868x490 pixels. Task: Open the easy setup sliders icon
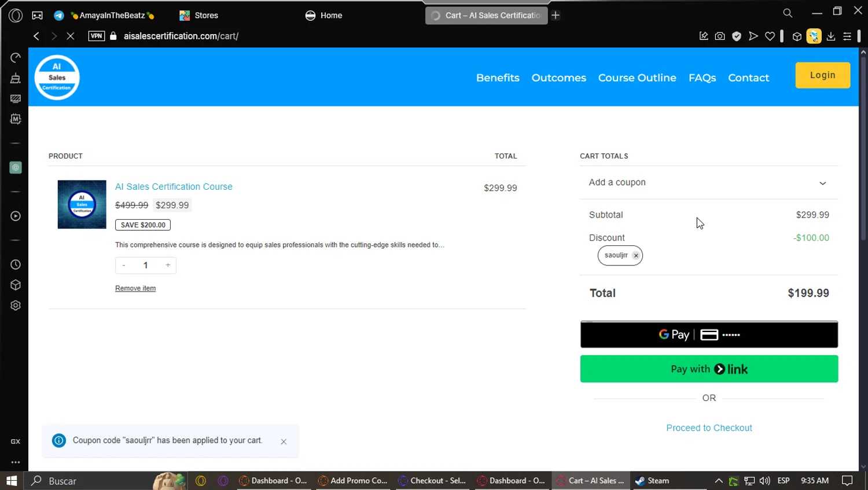847,36
